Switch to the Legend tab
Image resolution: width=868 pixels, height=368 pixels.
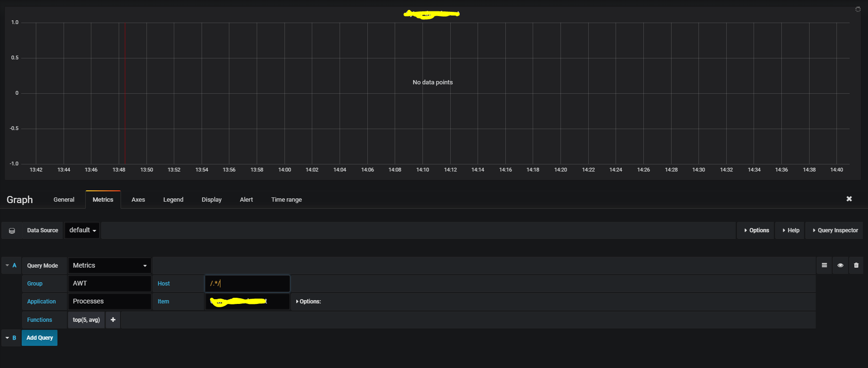click(173, 199)
